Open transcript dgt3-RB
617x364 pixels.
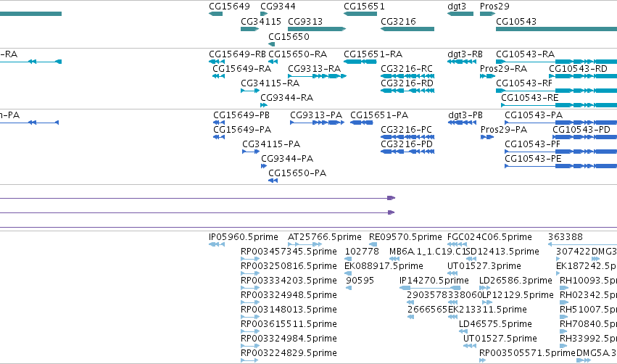[465, 54]
